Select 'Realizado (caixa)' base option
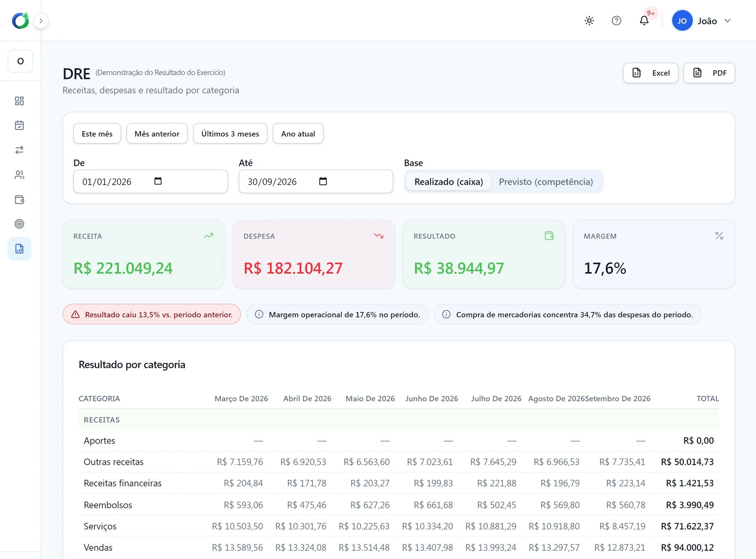The image size is (756, 559). [448, 182]
